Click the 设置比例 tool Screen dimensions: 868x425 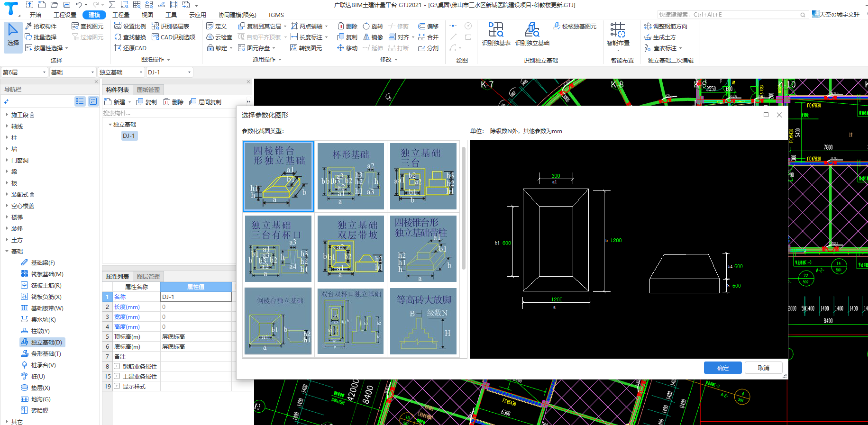130,26
